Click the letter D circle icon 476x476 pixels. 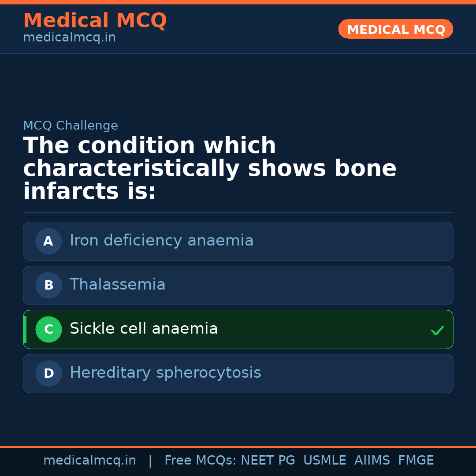pyautogui.click(x=48, y=373)
